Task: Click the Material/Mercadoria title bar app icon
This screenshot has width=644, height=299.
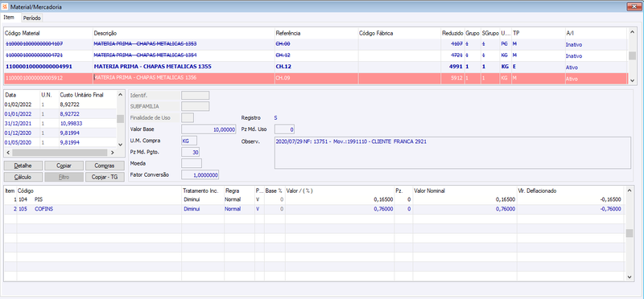Action: [x=5, y=7]
